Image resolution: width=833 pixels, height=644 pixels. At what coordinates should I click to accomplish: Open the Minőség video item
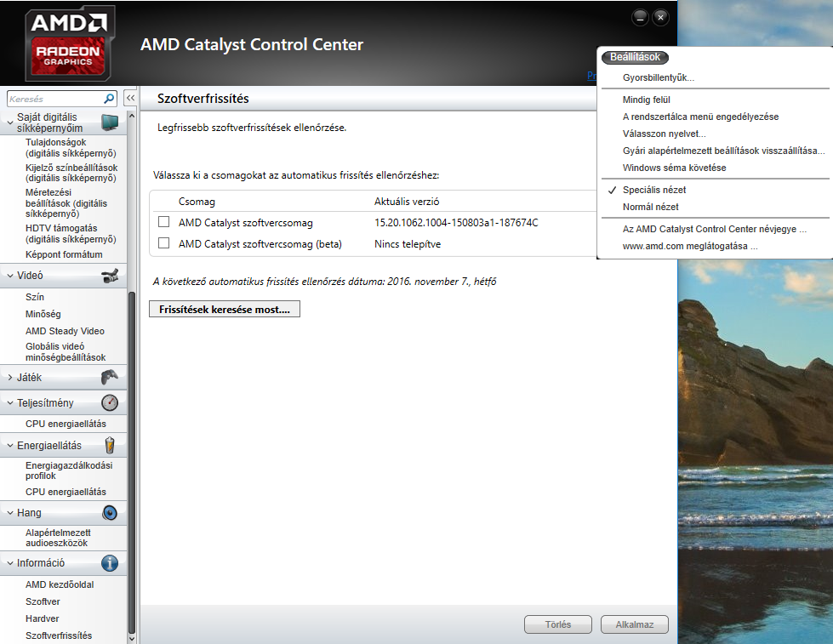point(43,314)
